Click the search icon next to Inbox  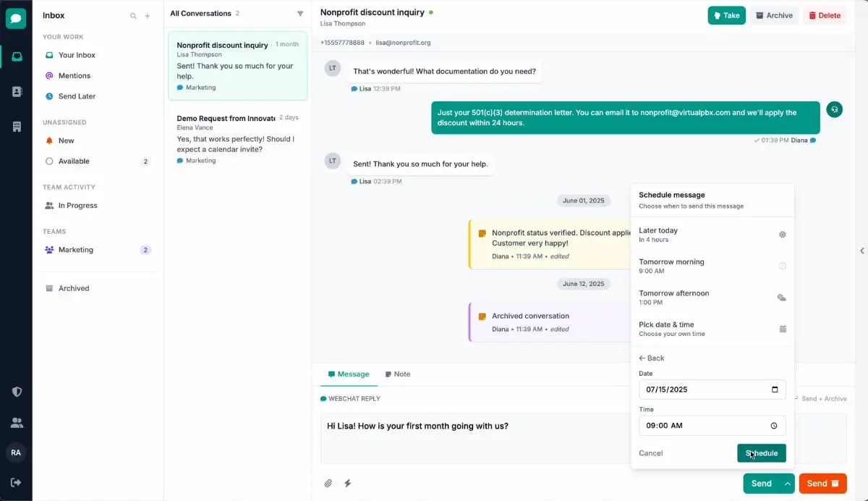(133, 16)
